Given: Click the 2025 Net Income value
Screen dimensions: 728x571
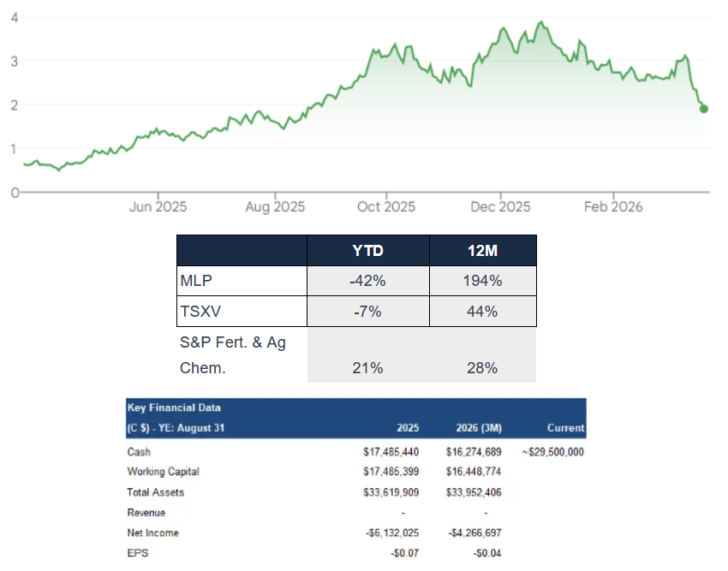Looking at the screenshot, I should [391, 533].
